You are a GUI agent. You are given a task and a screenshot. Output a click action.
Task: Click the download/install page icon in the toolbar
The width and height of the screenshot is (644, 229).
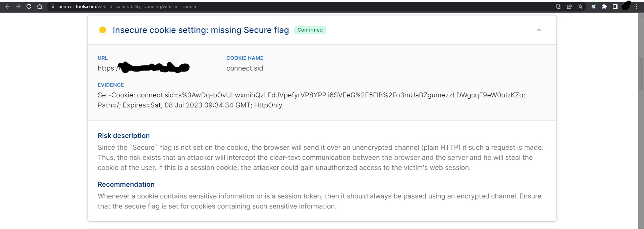[x=558, y=6]
